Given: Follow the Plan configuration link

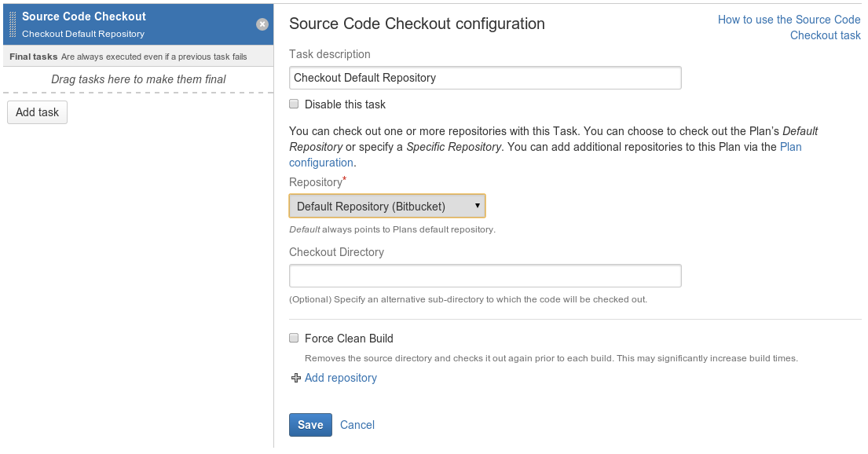Looking at the screenshot, I should 545,155.
